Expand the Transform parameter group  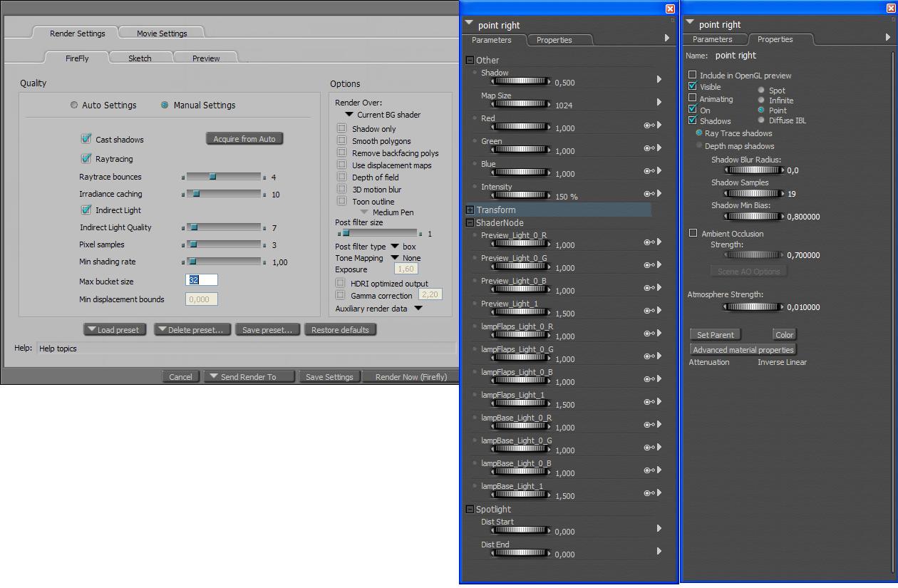coord(470,210)
